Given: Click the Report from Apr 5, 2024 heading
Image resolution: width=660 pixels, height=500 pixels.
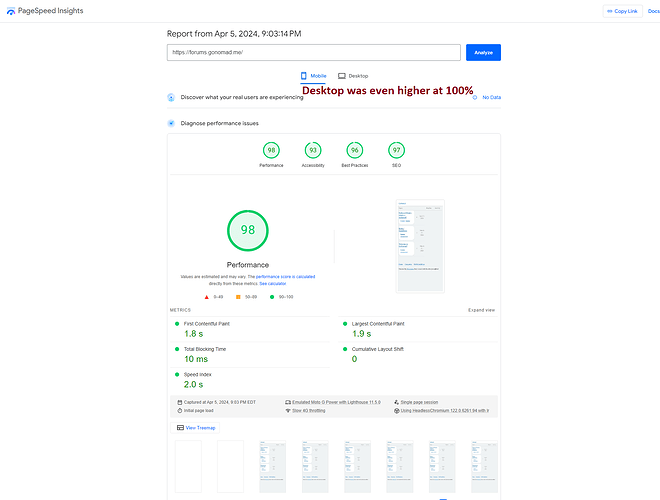Looking at the screenshot, I should 234,34.
